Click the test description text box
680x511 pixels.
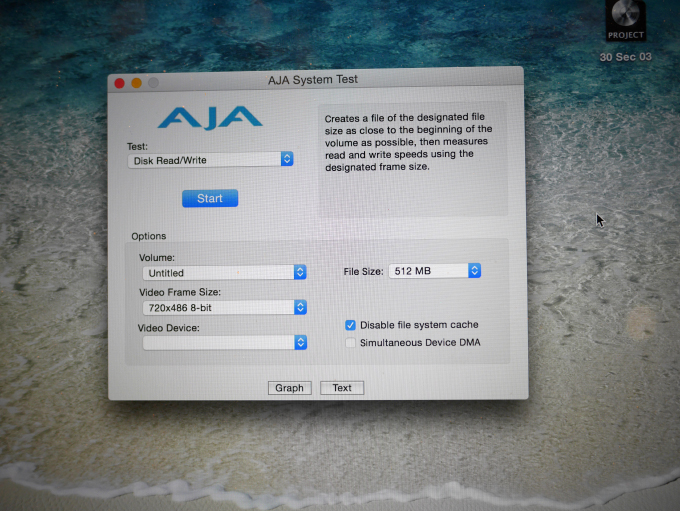[413, 159]
